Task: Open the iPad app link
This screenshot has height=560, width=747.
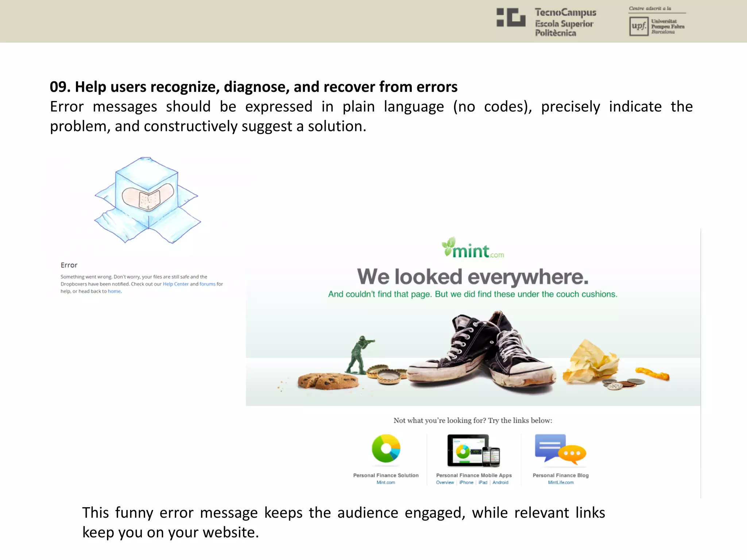Action: 483,482
